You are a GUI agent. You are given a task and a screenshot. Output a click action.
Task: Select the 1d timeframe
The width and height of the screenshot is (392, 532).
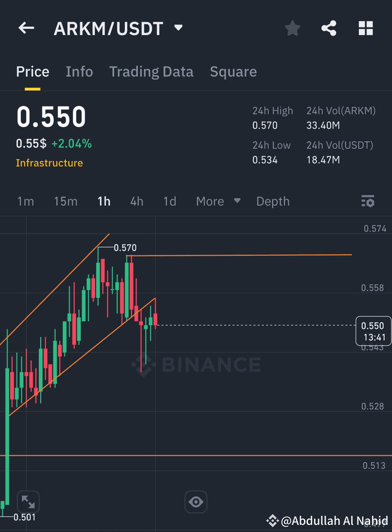[169, 201]
